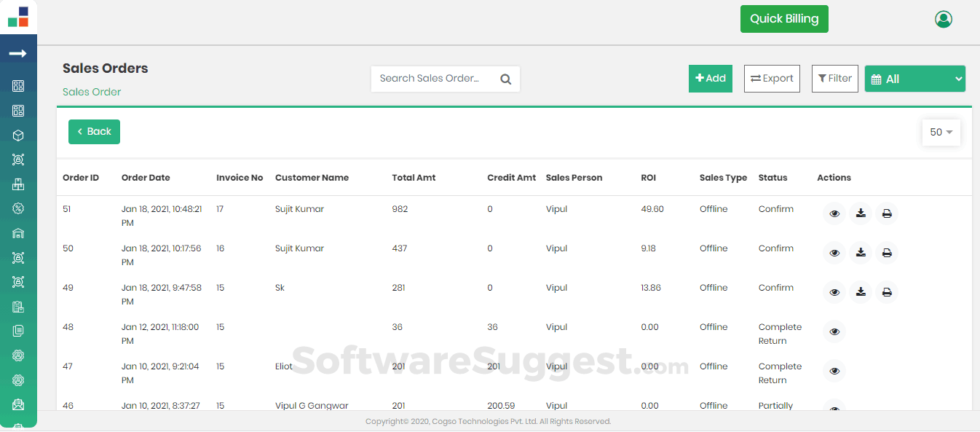Screen dimensions: 980x432
Task: Change rows per page from 50
Action: click(941, 132)
